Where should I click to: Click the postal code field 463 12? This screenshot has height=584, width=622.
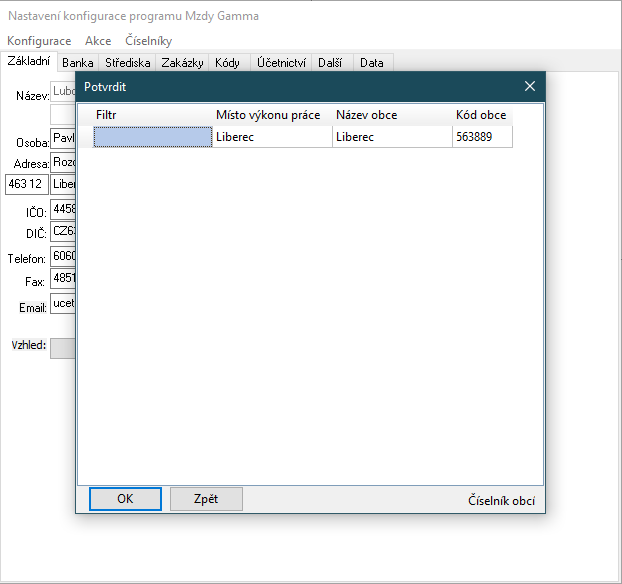pos(26,184)
